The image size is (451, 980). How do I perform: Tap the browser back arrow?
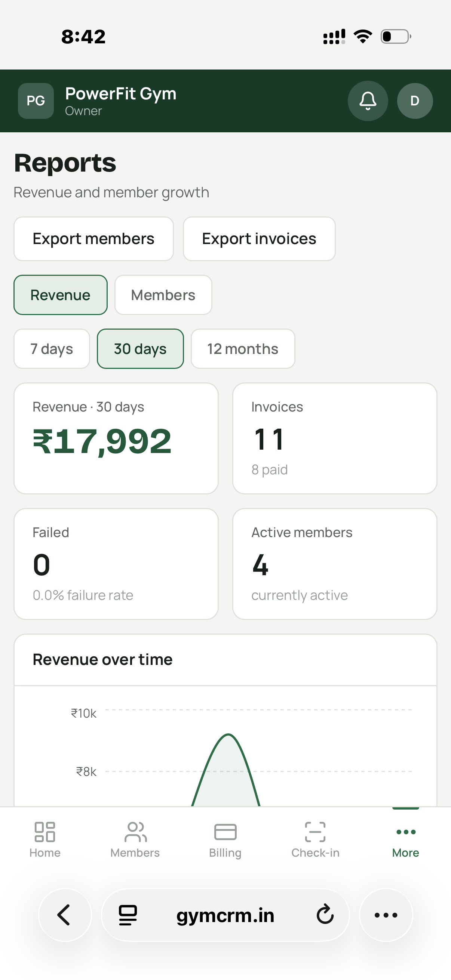pos(65,915)
